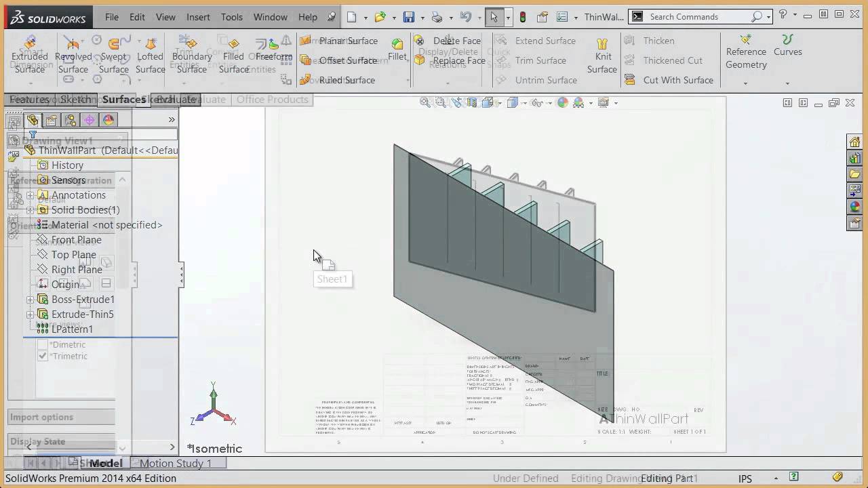Open the File menu
868x488 pixels.
click(x=112, y=17)
